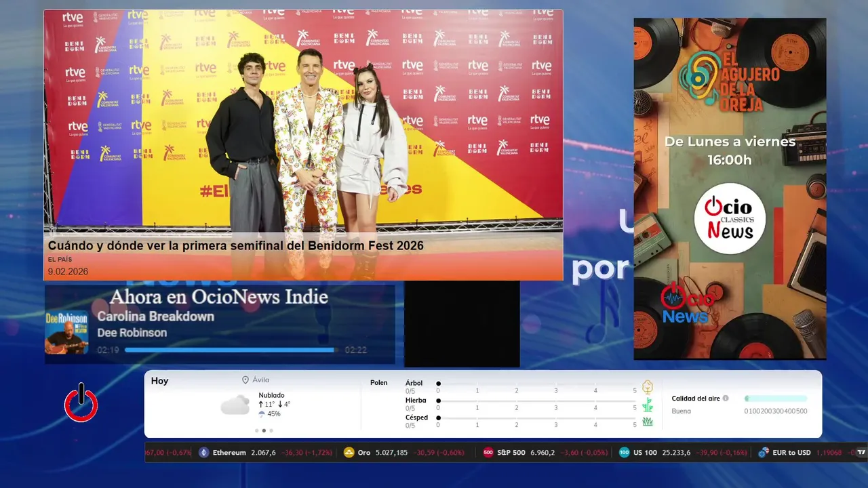Click the Calidad del aire label
The image size is (868, 488).
tap(696, 399)
